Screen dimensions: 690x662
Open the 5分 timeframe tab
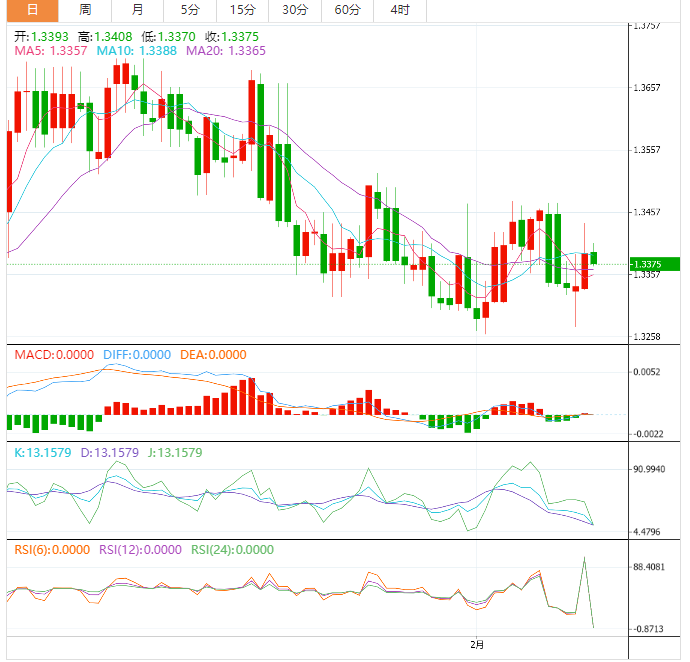[190, 10]
